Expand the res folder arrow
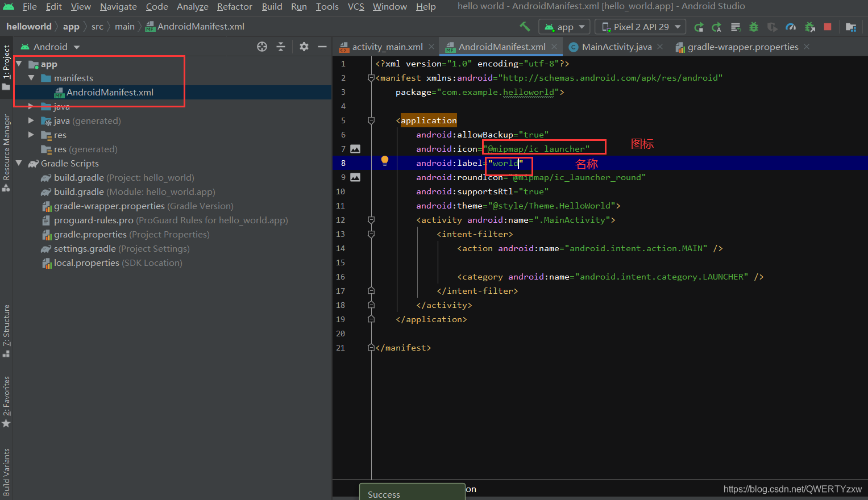This screenshot has width=868, height=500. click(x=31, y=135)
